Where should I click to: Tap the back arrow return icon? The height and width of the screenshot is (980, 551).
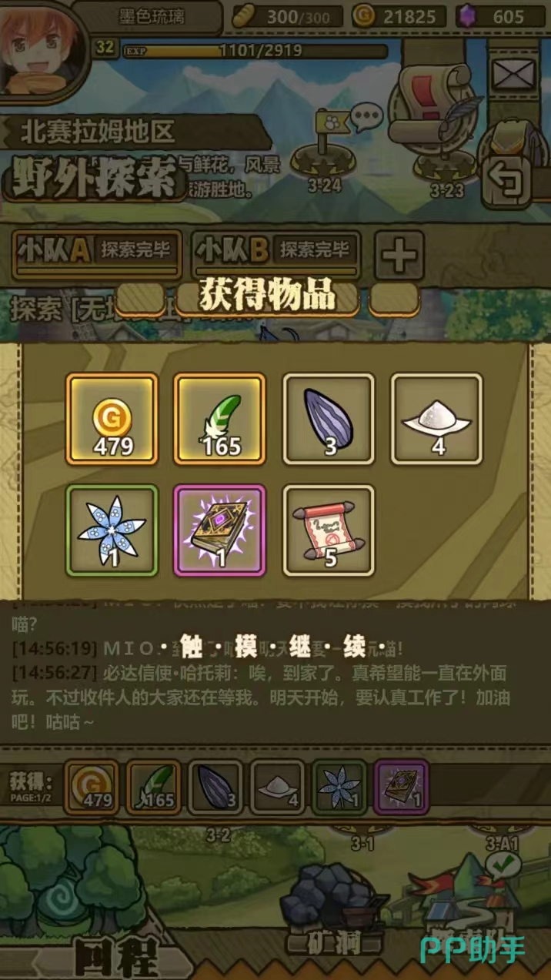pos(508,180)
